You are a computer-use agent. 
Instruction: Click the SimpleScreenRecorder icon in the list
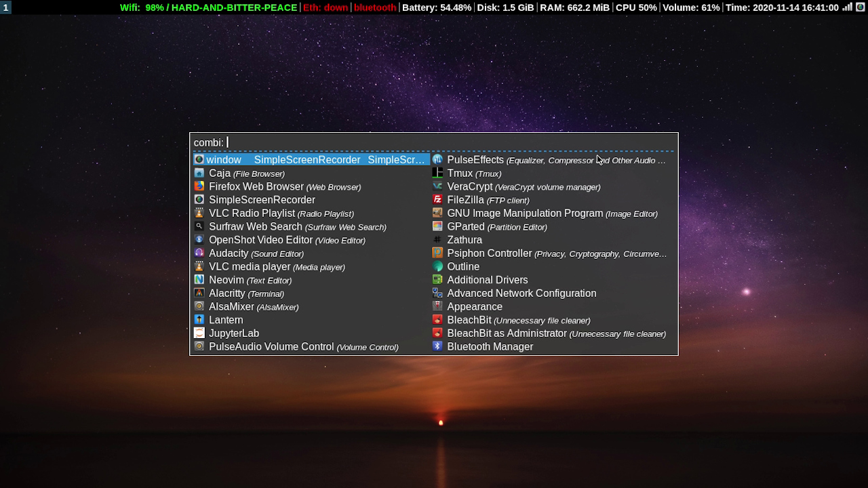coord(199,199)
